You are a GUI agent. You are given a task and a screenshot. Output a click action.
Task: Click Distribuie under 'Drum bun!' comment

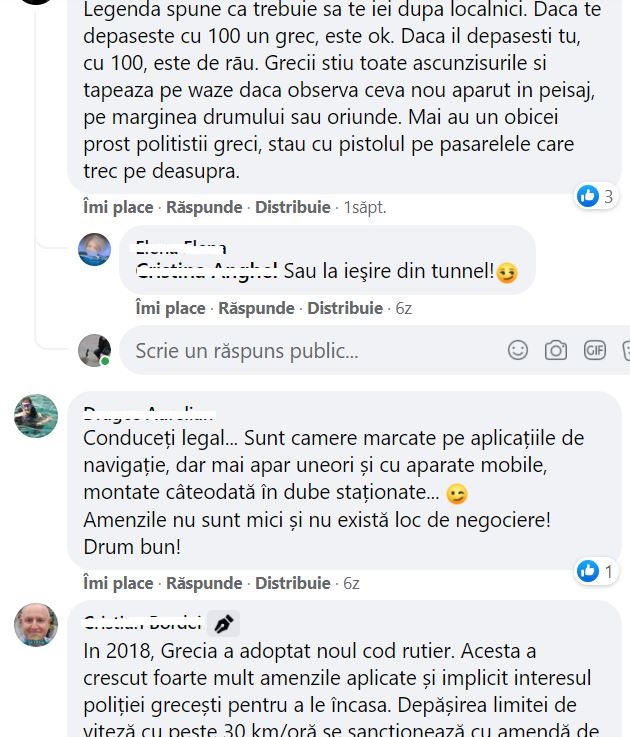[x=292, y=583]
